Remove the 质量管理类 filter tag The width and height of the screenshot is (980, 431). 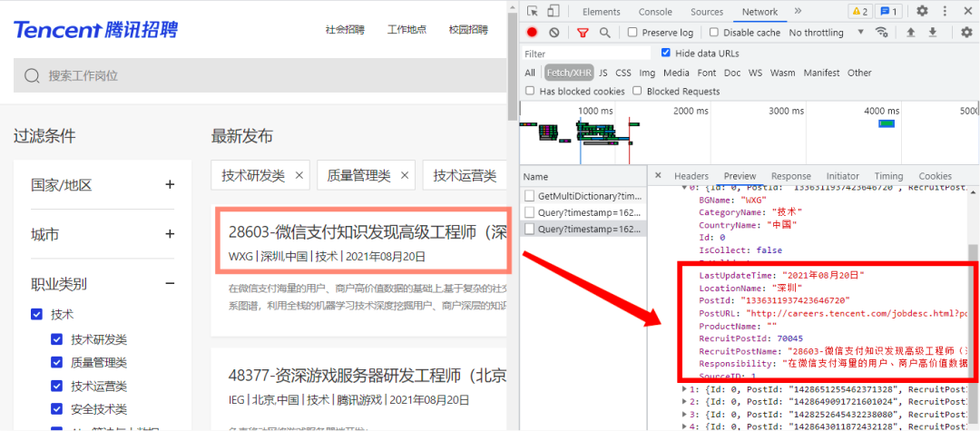pyautogui.click(x=405, y=175)
